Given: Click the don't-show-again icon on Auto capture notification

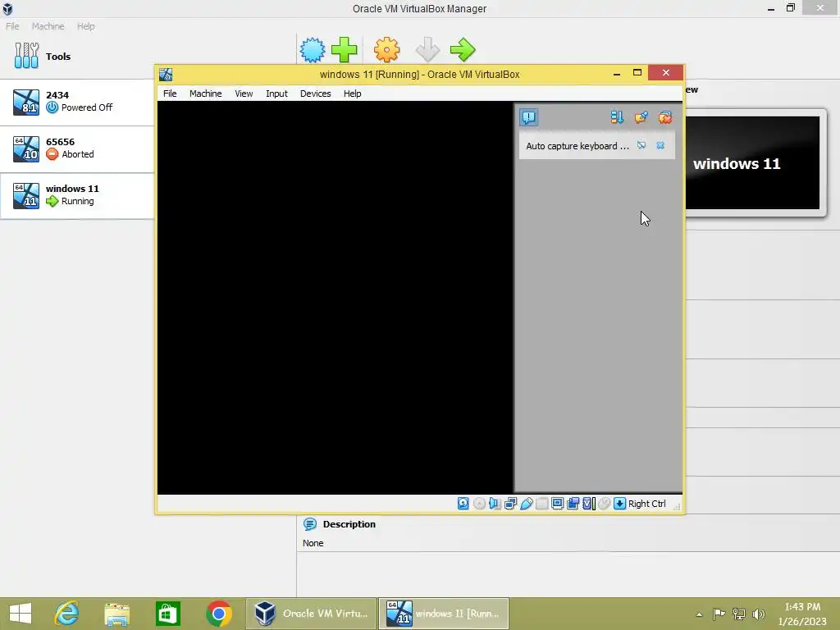Looking at the screenshot, I should [641, 145].
